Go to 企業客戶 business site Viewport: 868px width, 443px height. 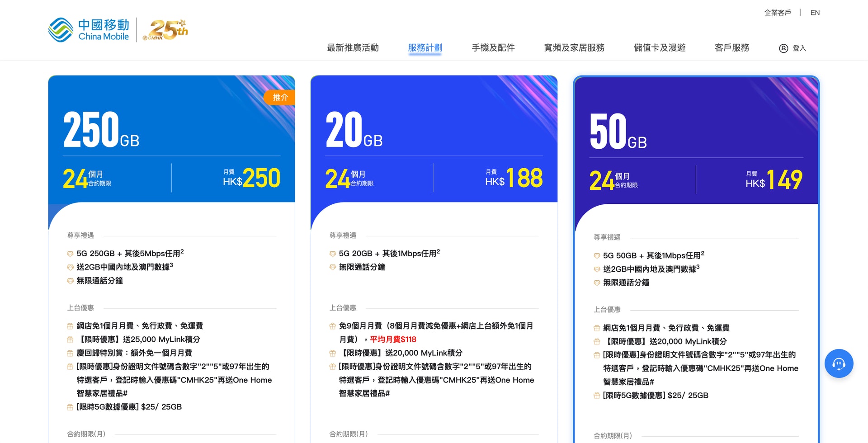click(x=777, y=13)
